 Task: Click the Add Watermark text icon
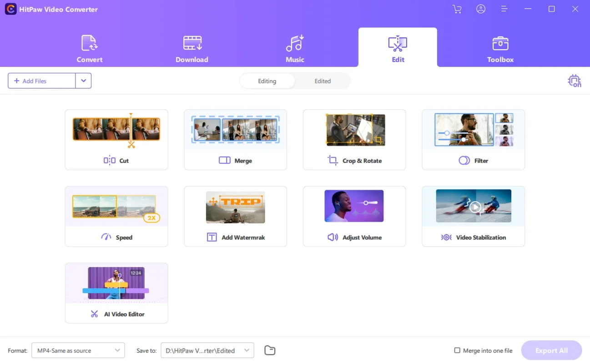click(212, 237)
